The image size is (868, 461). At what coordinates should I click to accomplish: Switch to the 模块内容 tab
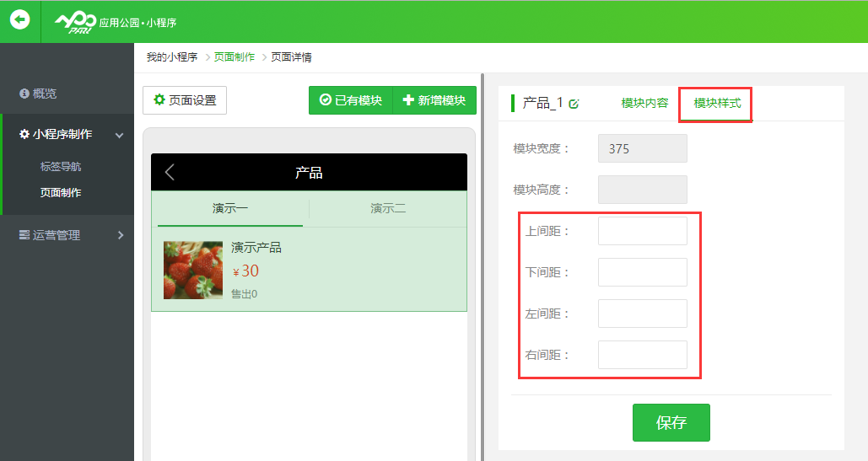coord(644,103)
